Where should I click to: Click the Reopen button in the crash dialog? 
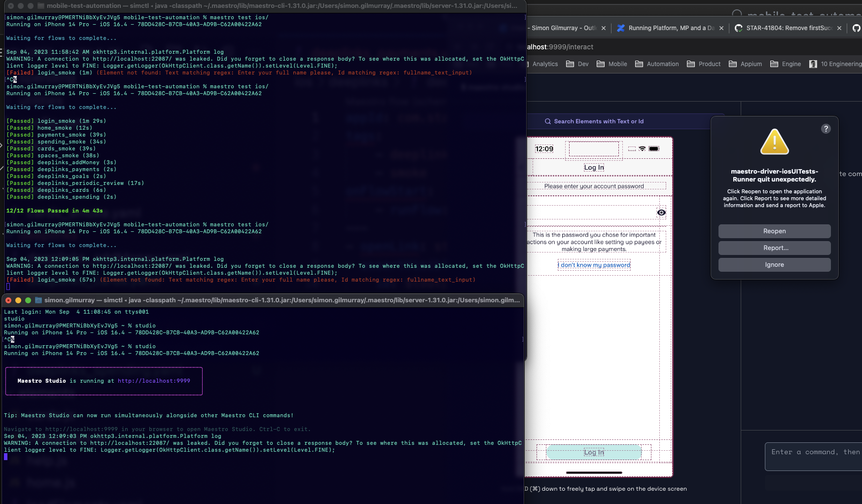point(774,231)
